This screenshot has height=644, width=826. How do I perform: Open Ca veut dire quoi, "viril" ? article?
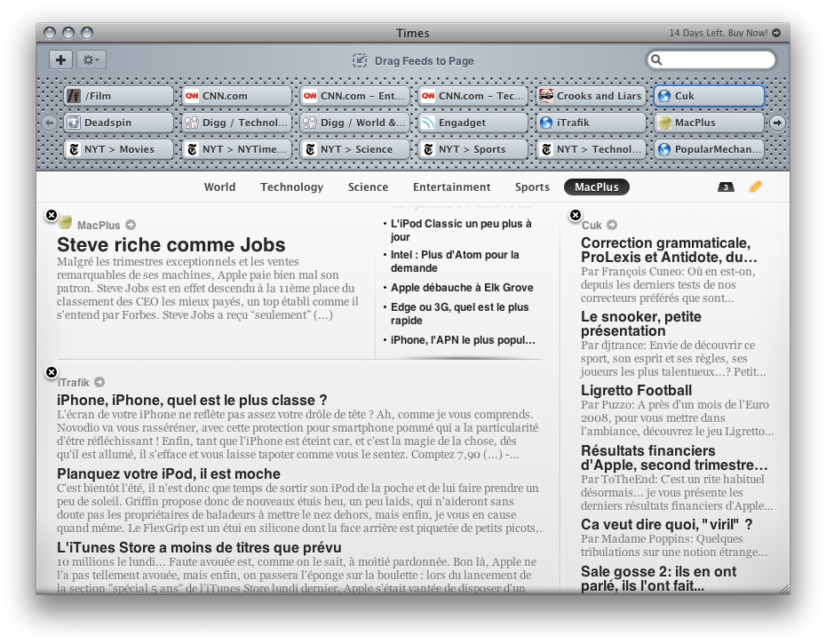tap(666, 525)
